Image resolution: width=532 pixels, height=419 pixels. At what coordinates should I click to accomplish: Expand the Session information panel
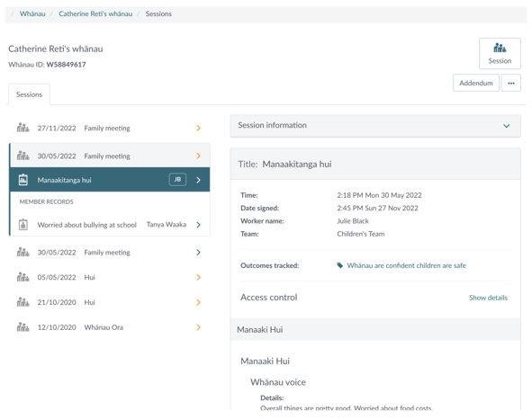(x=375, y=126)
